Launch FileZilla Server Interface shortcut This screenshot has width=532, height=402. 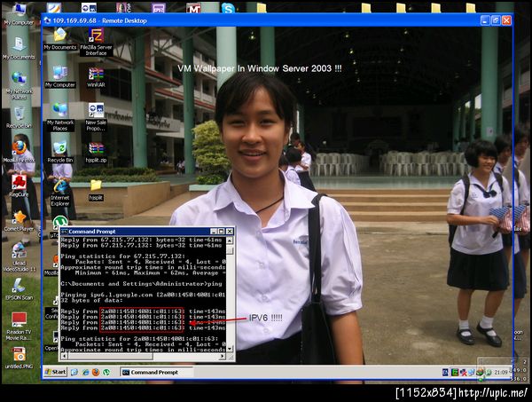[x=96, y=42]
